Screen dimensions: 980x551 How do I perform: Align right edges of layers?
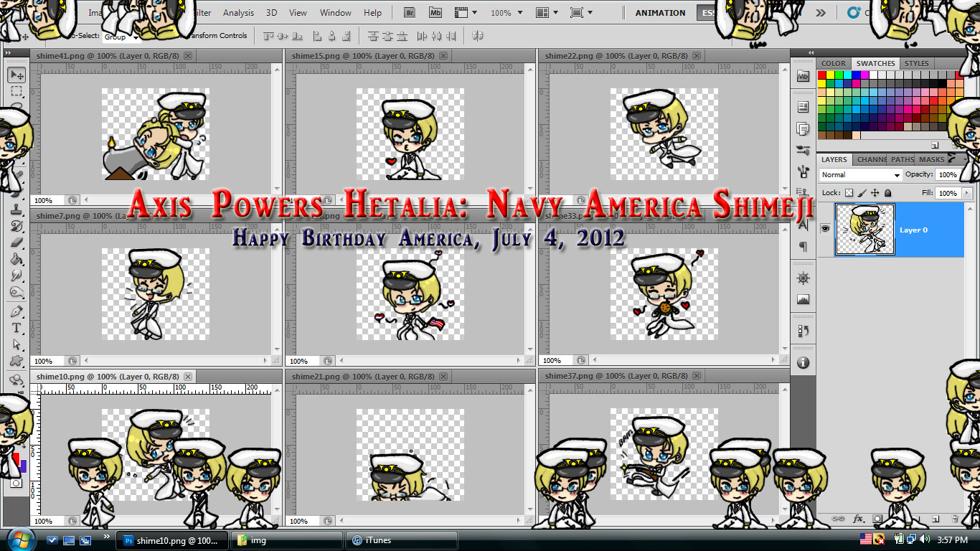pyautogui.click(x=347, y=36)
